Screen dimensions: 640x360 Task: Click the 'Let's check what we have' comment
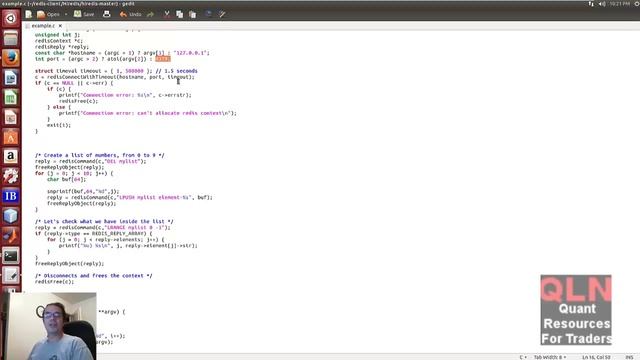(x=104, y=222)
